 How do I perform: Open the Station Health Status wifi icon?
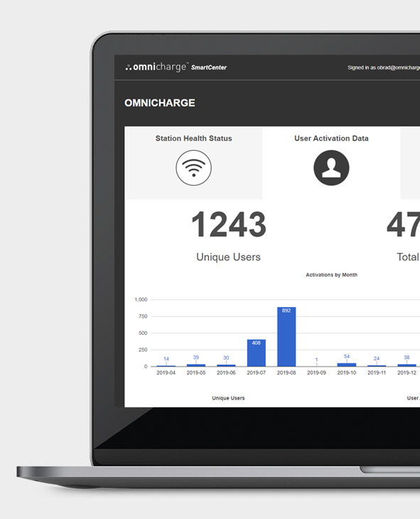pyautogui.click(x=193, y=168)
